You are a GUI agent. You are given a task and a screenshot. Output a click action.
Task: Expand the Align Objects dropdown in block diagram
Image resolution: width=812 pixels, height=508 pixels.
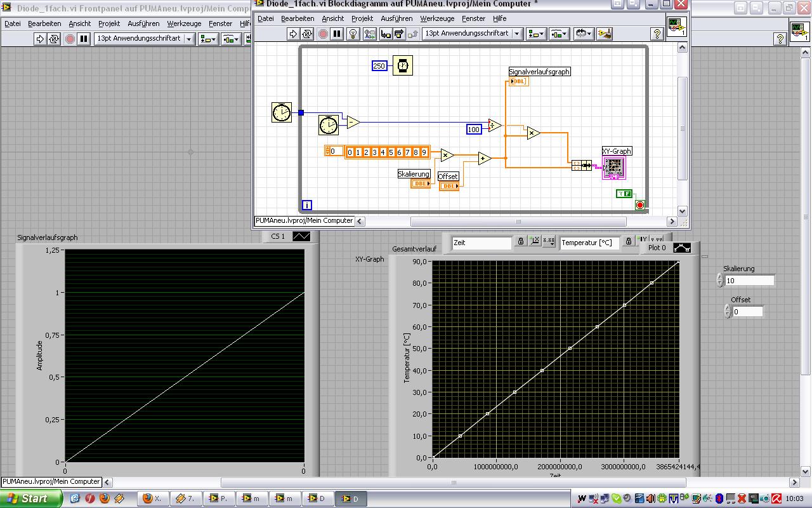tap(537, 34)
